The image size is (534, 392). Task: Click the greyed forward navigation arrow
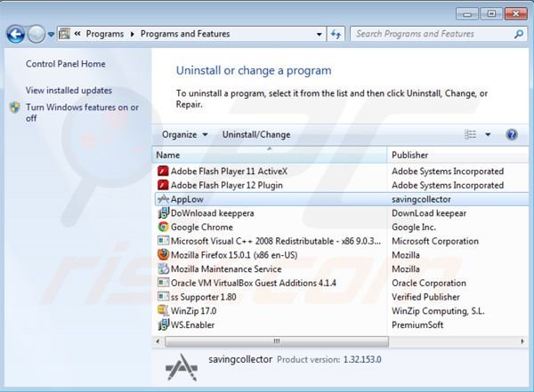pos(36,34)
